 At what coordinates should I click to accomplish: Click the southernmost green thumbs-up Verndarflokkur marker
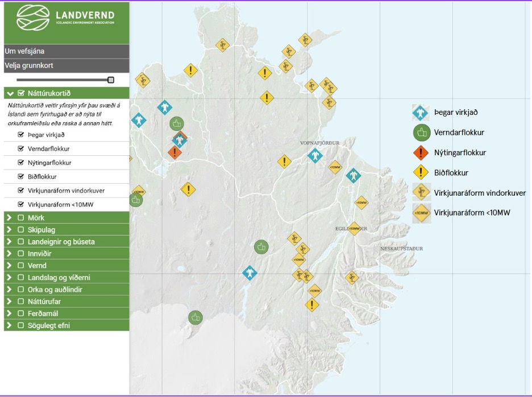pos(196,317)
